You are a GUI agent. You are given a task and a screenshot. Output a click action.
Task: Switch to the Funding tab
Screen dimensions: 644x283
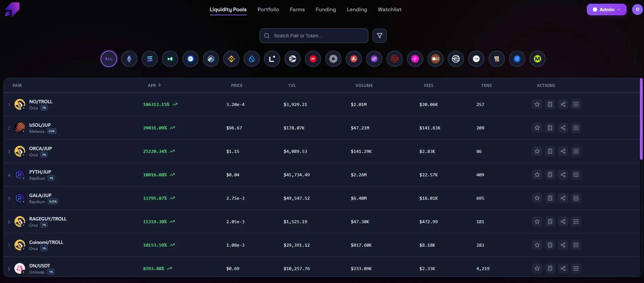[326, 10]
